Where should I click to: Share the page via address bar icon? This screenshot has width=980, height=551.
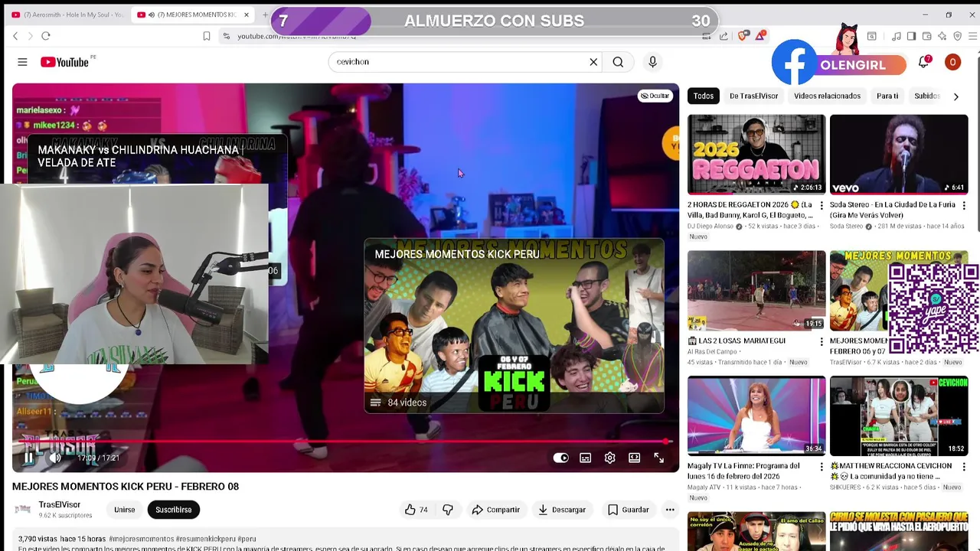pyautogui.click(x=724, y=36)
